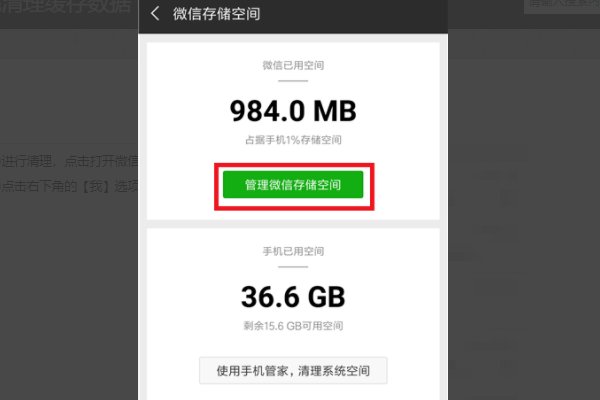Click dimmed text 进行清理，点击打开微信
The width and height of the screenshot is (600, 400).
click(69, 162)
